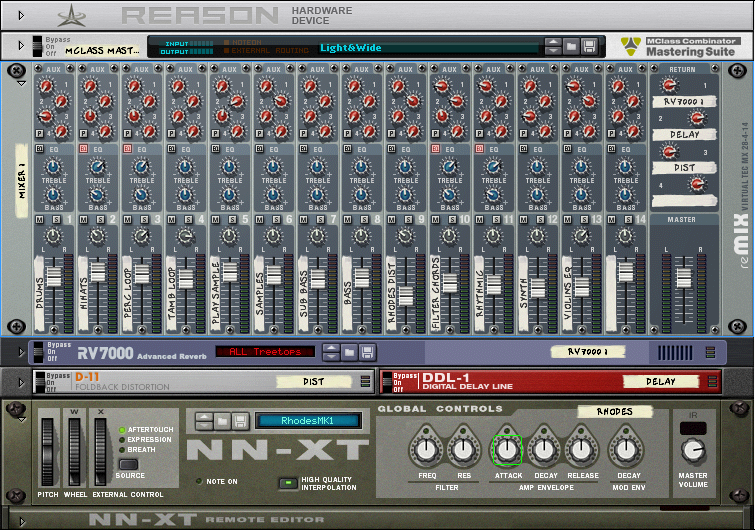Click the RHODES tape label on NN-XT
755x530 pixels.
click(x=615, y=412)
